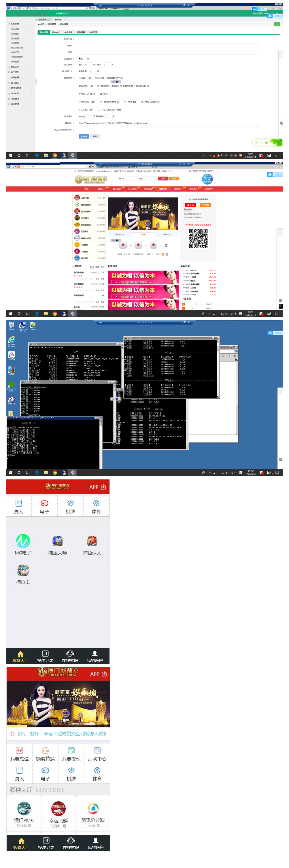Select the 否 radio button in admin settings
Viewport: 289px width, 868px height.
[86, 59]
